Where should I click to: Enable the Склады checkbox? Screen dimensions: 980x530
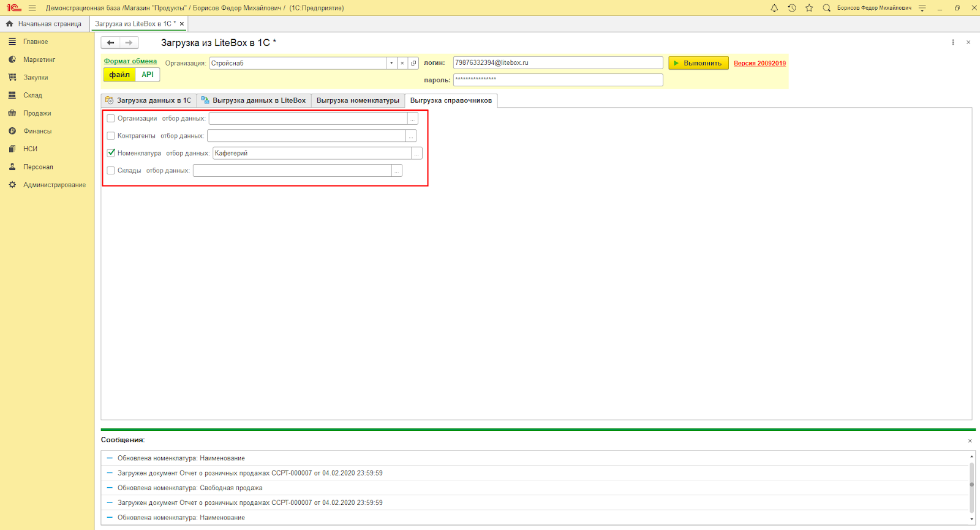(x=111, y=171)
